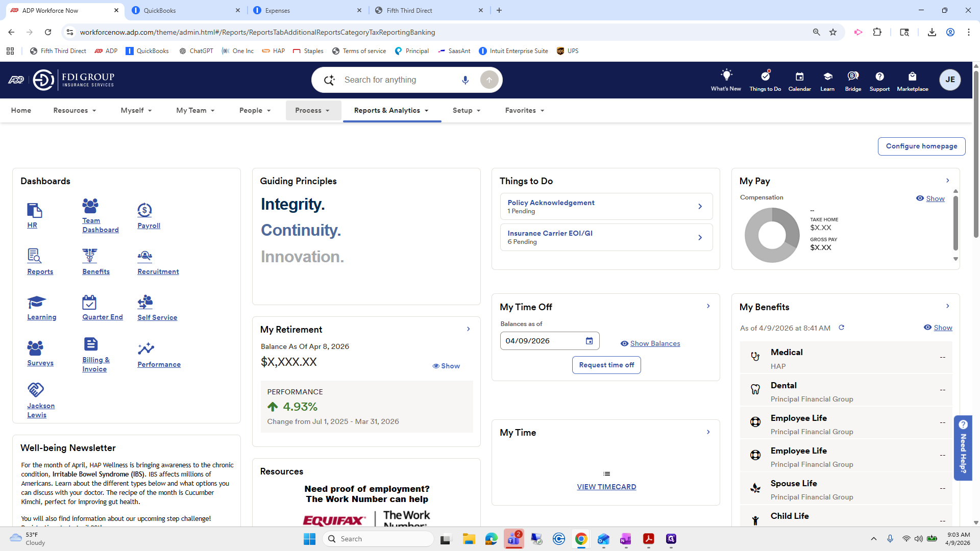The height and width of the screenshot is (551, 980).
Task: Expand the Resources menu dropdown
Action: [x=75, y=110]
